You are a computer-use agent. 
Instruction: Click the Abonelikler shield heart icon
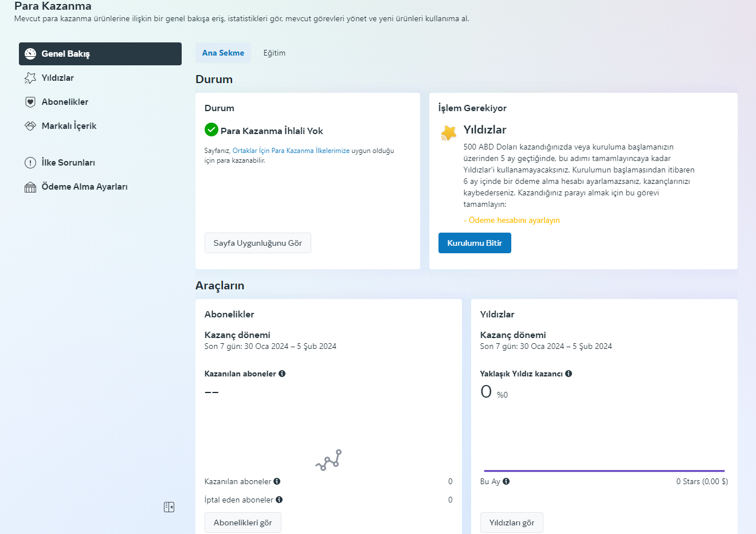pos(30,102)
